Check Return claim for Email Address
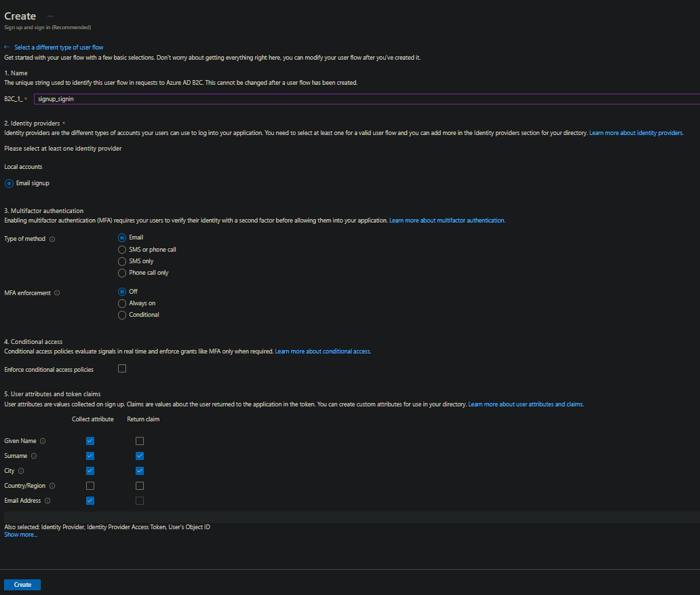 click(140, 500)
